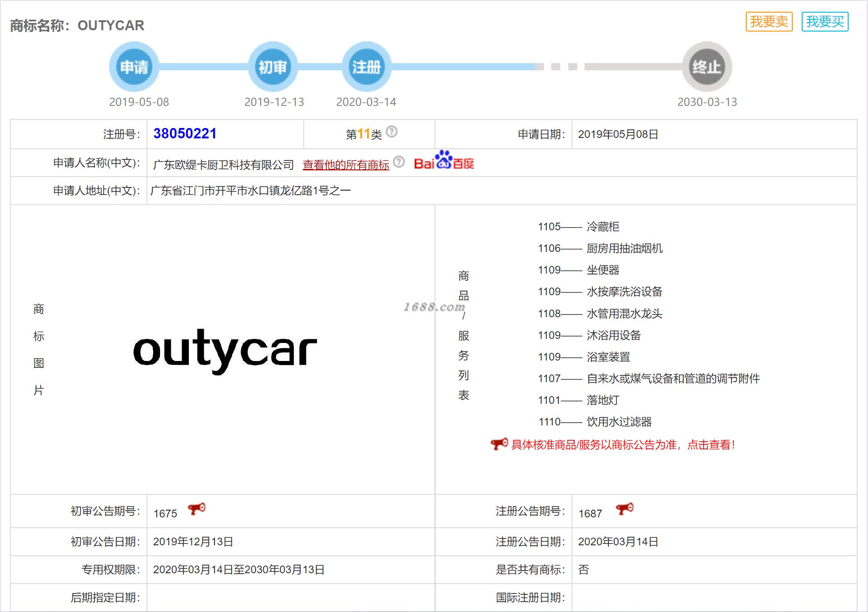Click applicant name 广东欧缇卡厨卫科技有限公司
Screen dimensions: 868x612
[224, 165]
